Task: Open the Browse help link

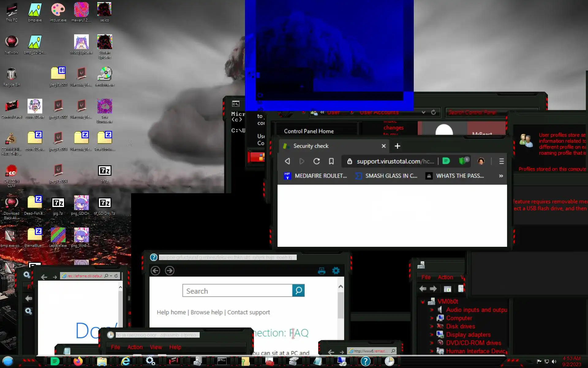Action: pos(206,312)
